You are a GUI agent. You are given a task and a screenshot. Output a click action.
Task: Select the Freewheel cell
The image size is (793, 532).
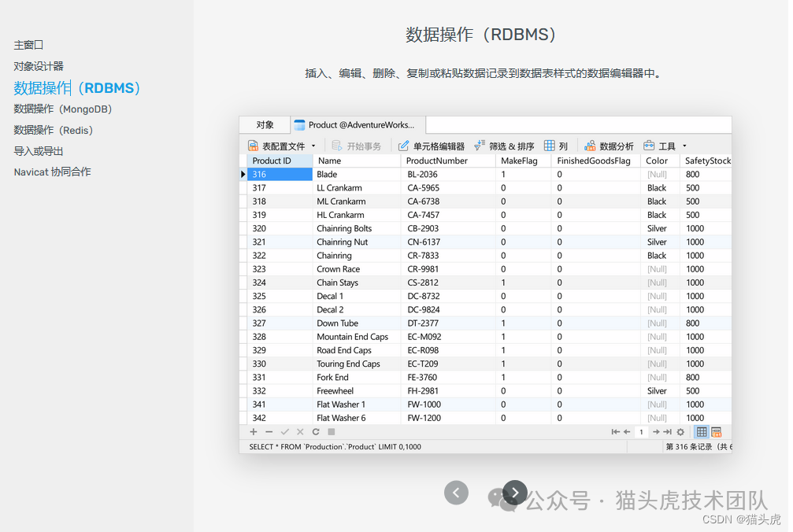click(x=357, y=391)
